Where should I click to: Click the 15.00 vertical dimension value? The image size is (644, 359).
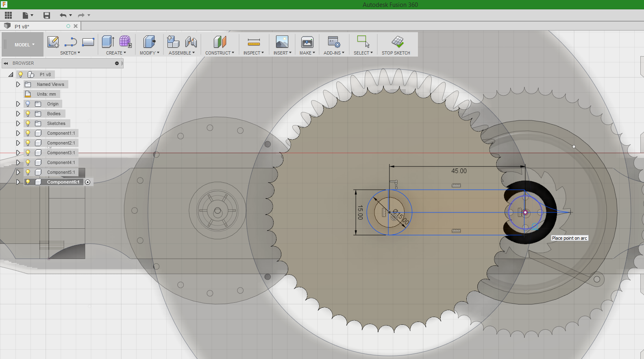[360, 212]
